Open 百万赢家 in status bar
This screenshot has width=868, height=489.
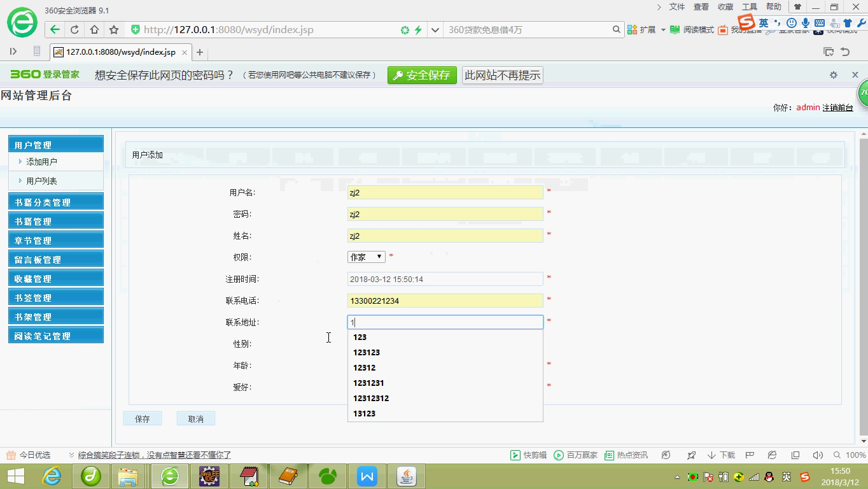(576, 455)
